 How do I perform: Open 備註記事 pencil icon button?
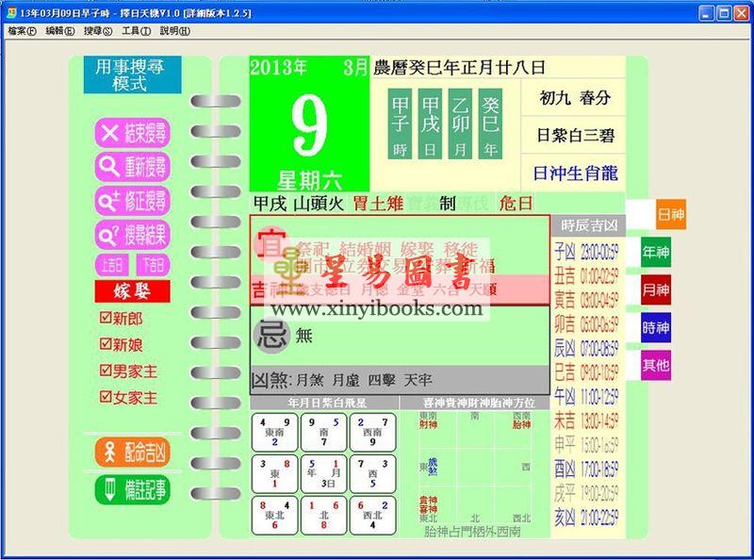[x=133, y=490]
